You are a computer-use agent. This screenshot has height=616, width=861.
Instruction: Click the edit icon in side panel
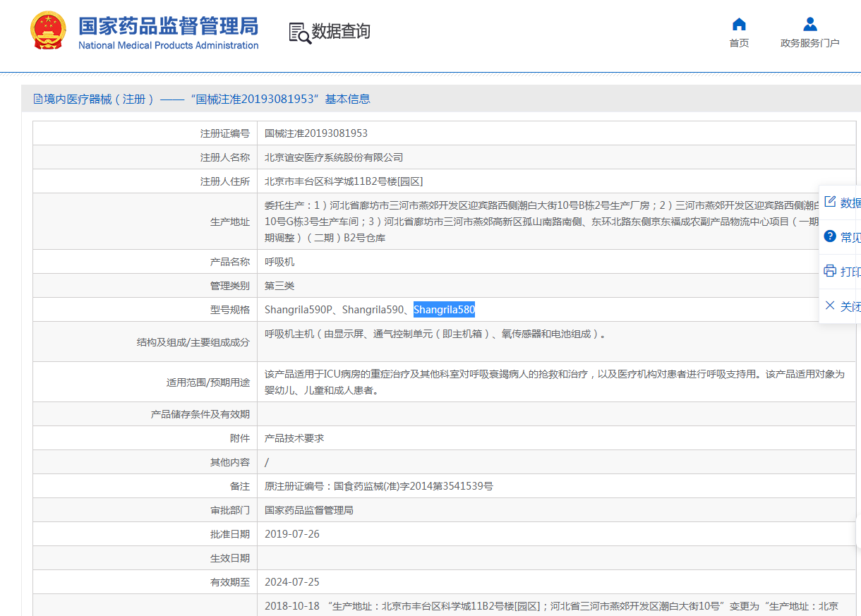830,202
